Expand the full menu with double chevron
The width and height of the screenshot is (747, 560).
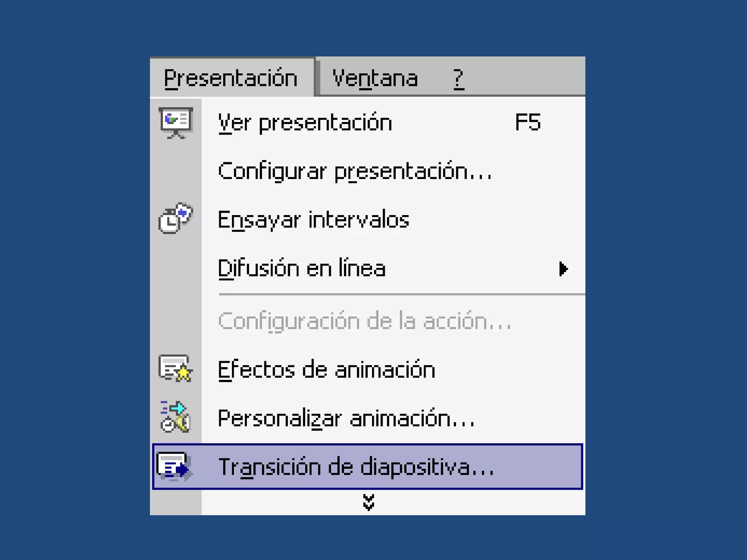(368, 502)
